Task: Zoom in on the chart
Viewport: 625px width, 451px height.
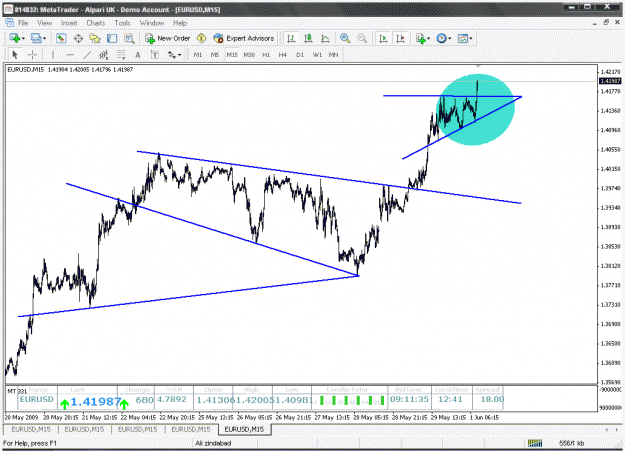Action: [345, 38]
